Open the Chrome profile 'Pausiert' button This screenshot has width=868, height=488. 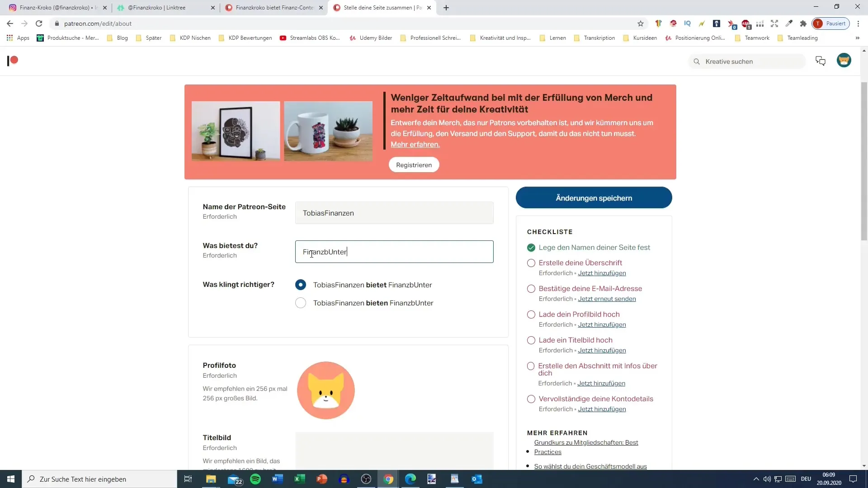click(x=830, y=23)
